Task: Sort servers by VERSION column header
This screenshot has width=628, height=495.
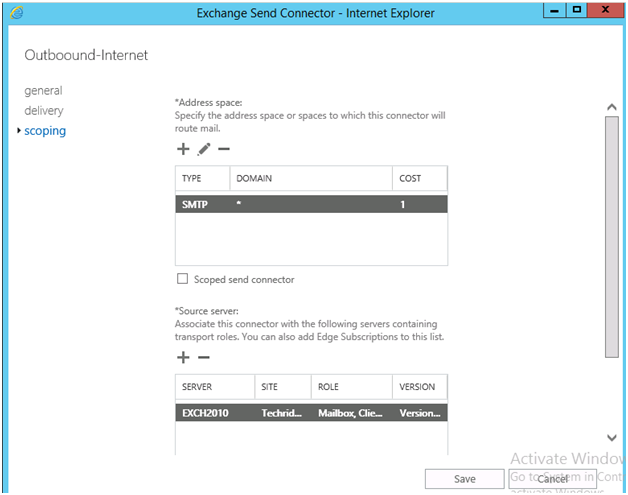Action: tap(420, 387)
